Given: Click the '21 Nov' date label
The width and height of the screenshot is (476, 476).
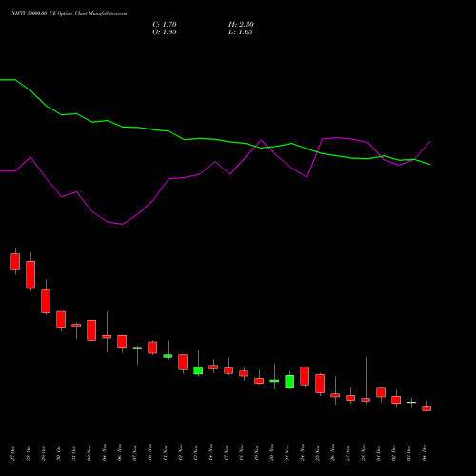Looking at the screenshot, I should tap(288, 452).
